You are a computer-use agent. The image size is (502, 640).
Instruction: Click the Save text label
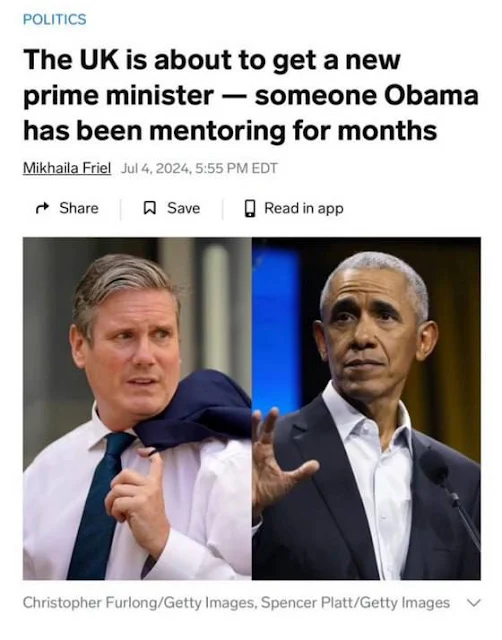tap(184, 208)
